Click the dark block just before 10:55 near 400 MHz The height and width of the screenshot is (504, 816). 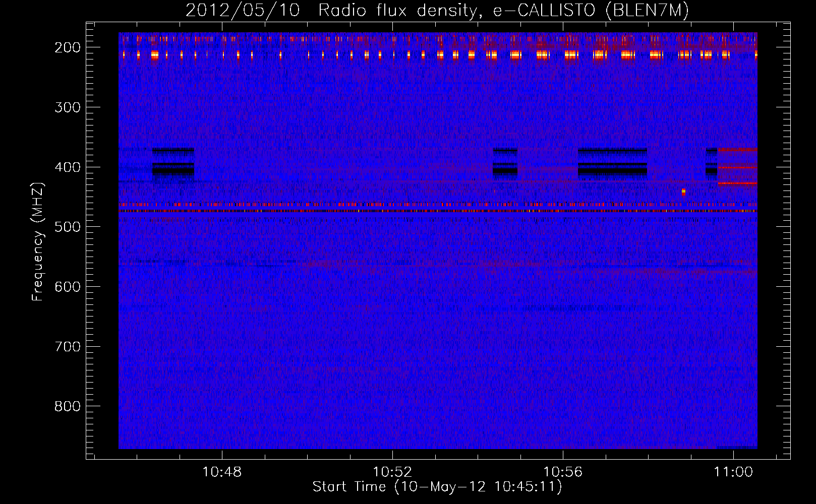coord(505,164)
